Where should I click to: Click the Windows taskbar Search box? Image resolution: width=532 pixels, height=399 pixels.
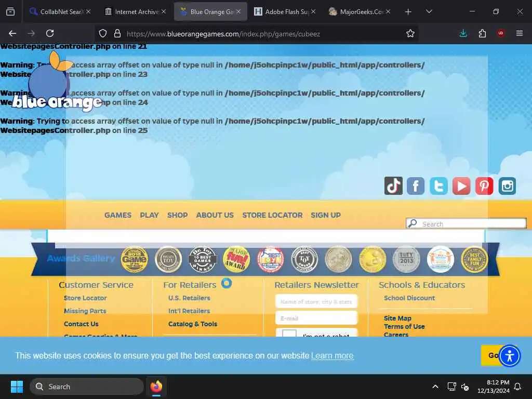coord(87,387)
